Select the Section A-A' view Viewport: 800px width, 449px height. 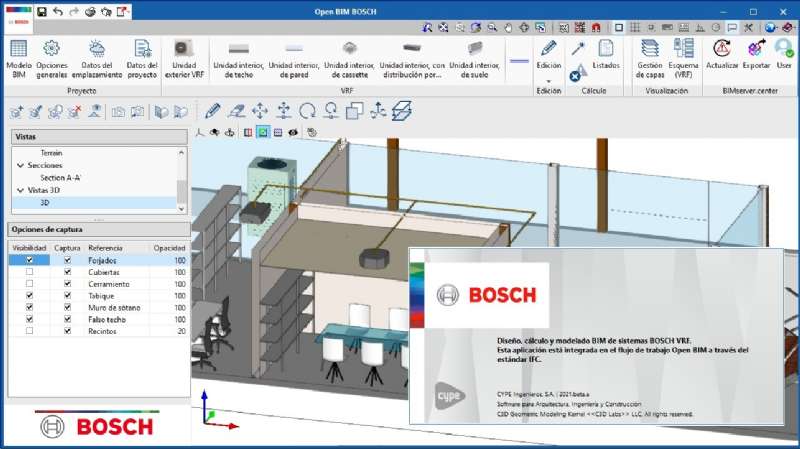(x=60, y=178)
